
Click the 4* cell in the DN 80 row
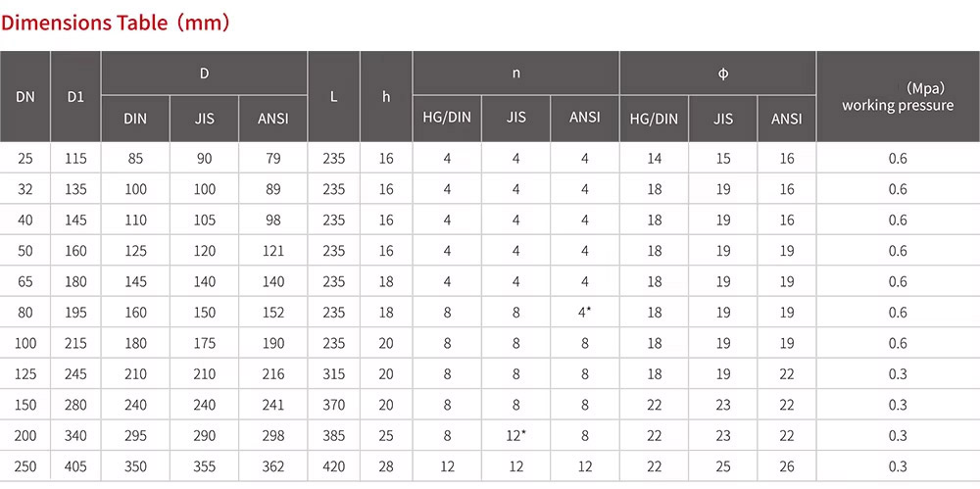pyautogui.click(x=585, y=313)
